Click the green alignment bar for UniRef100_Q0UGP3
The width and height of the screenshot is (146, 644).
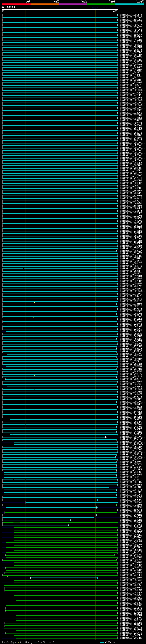point(66,636)
